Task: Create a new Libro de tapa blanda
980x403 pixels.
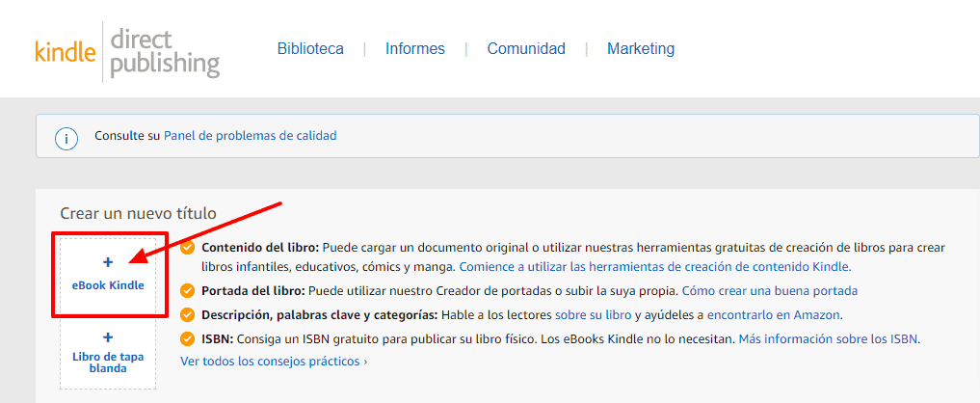Action: 108,354
